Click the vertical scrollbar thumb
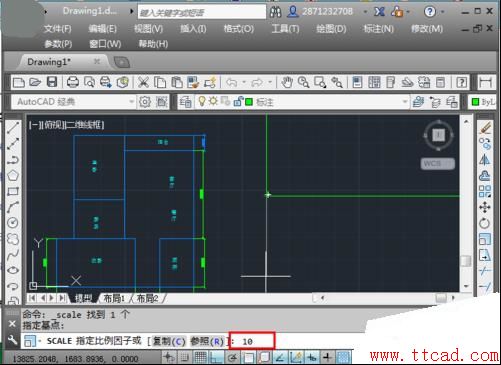Image resolution: width=501 pixels, height=365 pixels. coord(466,260)
